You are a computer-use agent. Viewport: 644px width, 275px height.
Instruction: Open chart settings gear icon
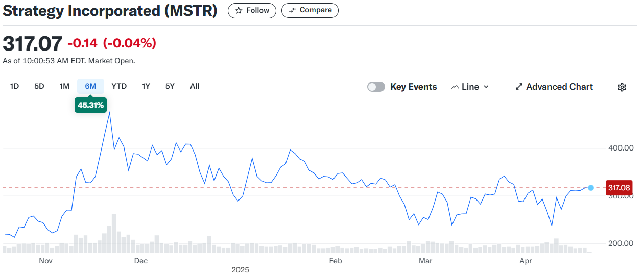click(622, 87)
